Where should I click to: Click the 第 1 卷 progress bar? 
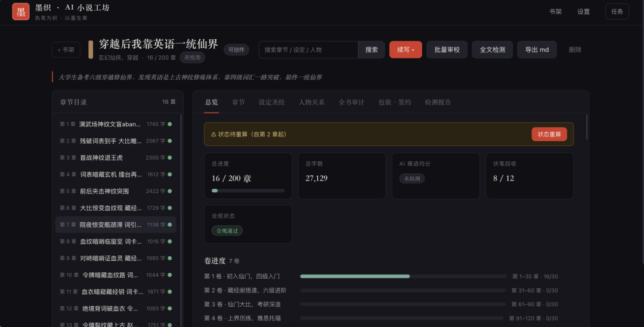[403, 276]
